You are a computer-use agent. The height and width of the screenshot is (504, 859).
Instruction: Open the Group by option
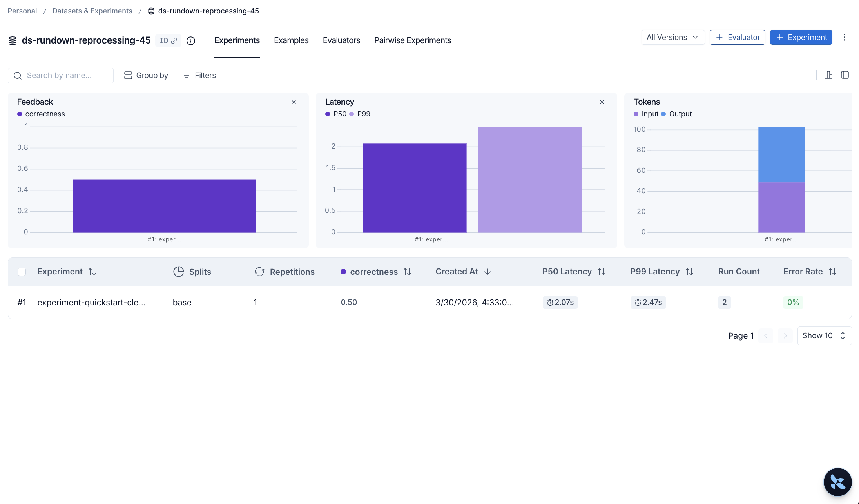[145, 75]
